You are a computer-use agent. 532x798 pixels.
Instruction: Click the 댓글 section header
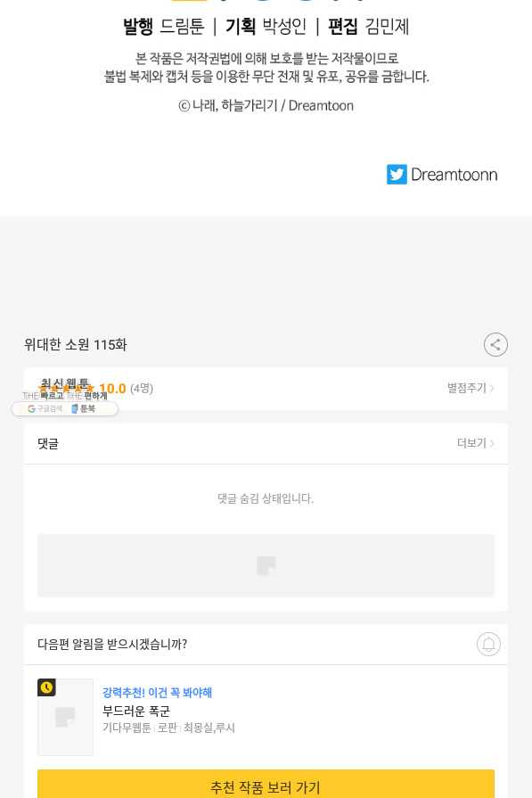coord(48,444)
